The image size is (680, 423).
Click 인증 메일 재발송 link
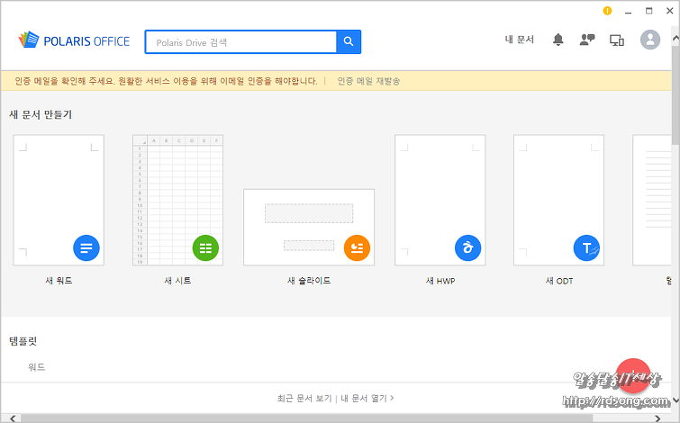click(x=368, y=81)
